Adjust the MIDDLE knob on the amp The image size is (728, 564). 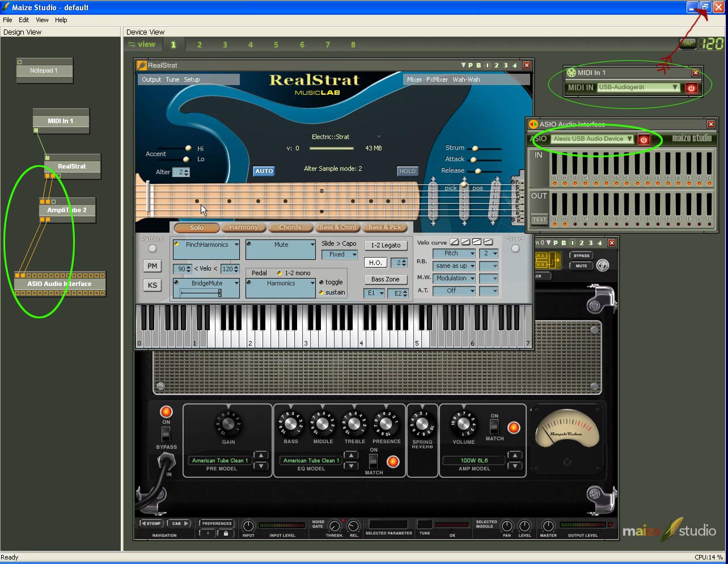[323, 424]
